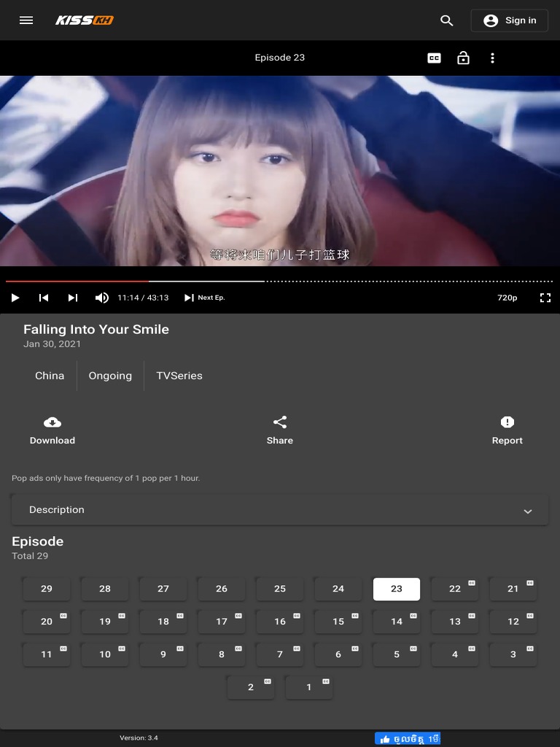Open episode 7

280,654
